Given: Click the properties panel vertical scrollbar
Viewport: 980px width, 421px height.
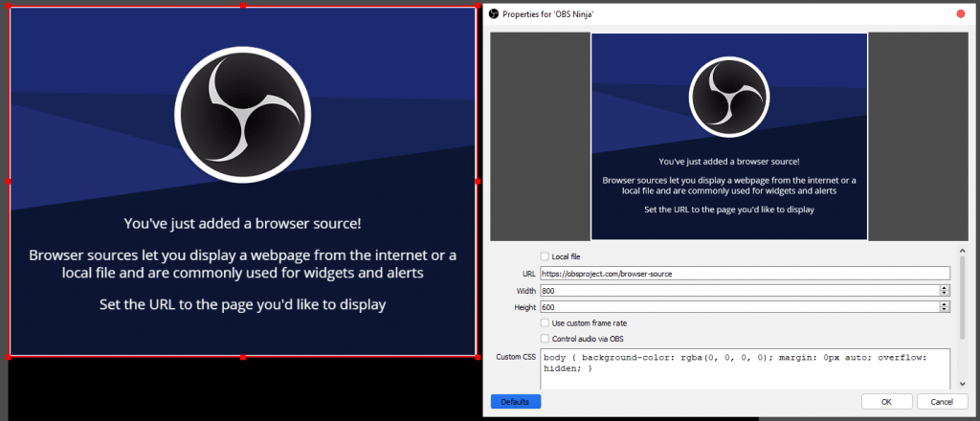Looking at the screenshot, I should coord(962,297).
